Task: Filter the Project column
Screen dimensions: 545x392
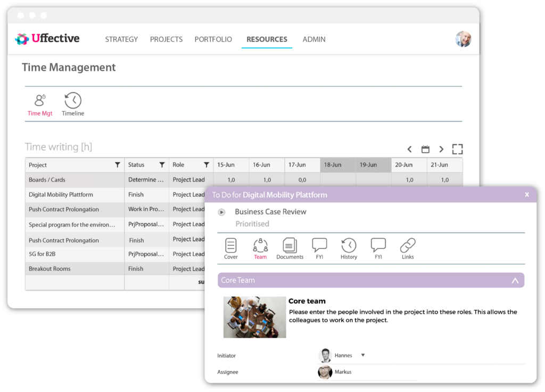Action: [118, 165]
